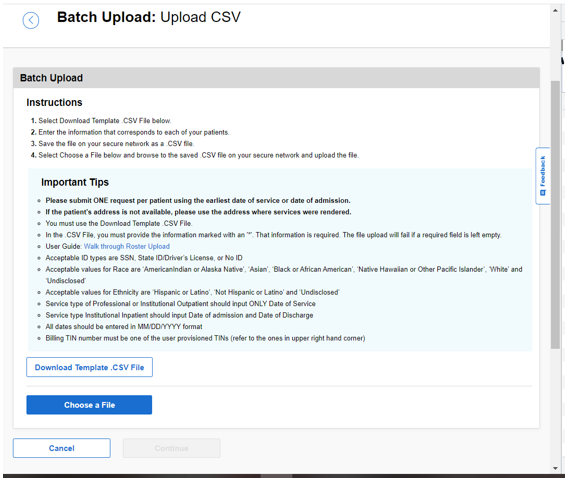Open the Walk through Roster Upload guide

(126, 246)
